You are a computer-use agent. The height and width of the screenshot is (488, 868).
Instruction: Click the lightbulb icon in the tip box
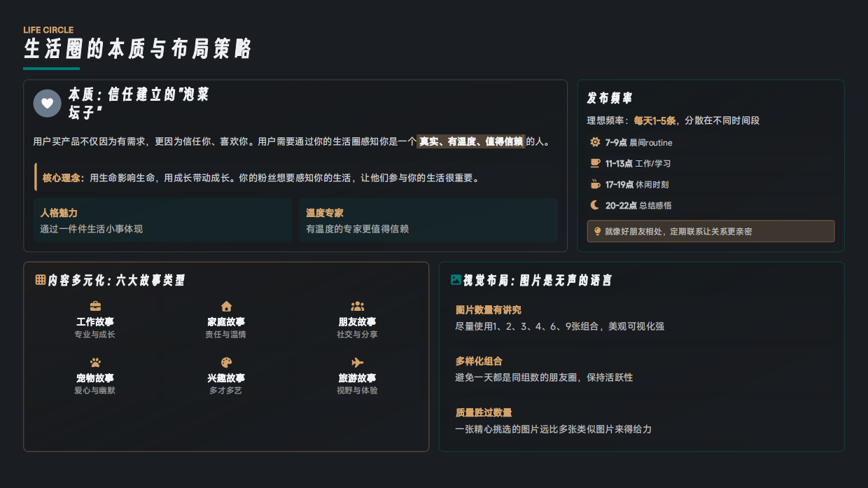[597, 231]
